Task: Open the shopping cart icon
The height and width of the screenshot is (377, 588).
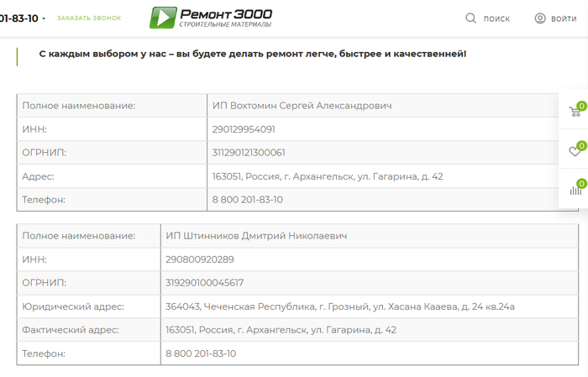Action: coord(575,112)
